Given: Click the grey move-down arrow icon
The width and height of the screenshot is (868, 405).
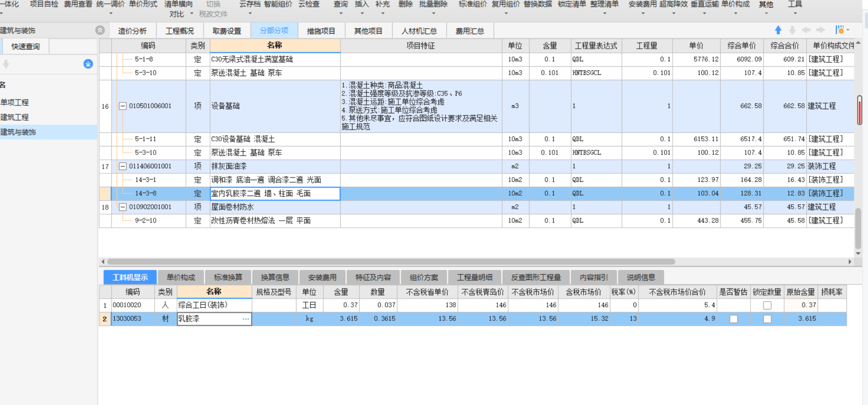Looking at the screenshot, I should tap(792, 30).
